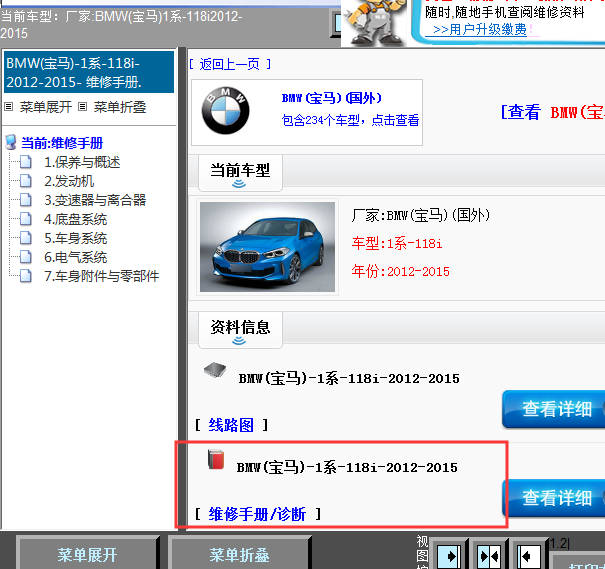Click the page icon for 5.车身系统
This screenshot has width=605, height=569.
point(26,238)
